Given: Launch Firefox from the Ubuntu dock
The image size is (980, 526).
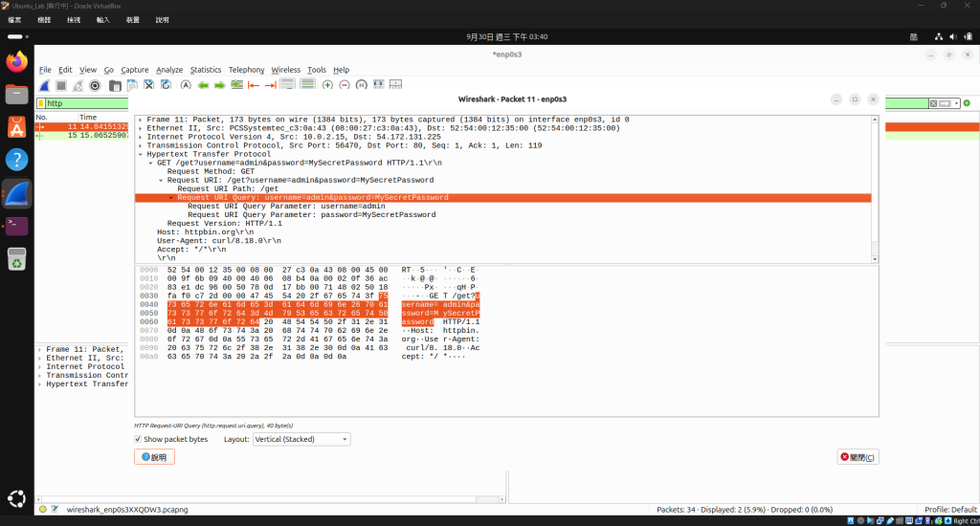Looking at the screenshot, I should [17, 61].
